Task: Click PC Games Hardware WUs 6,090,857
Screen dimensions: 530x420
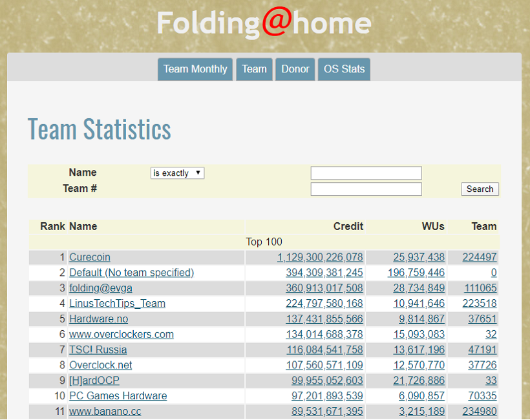Action: pos(422,396)
